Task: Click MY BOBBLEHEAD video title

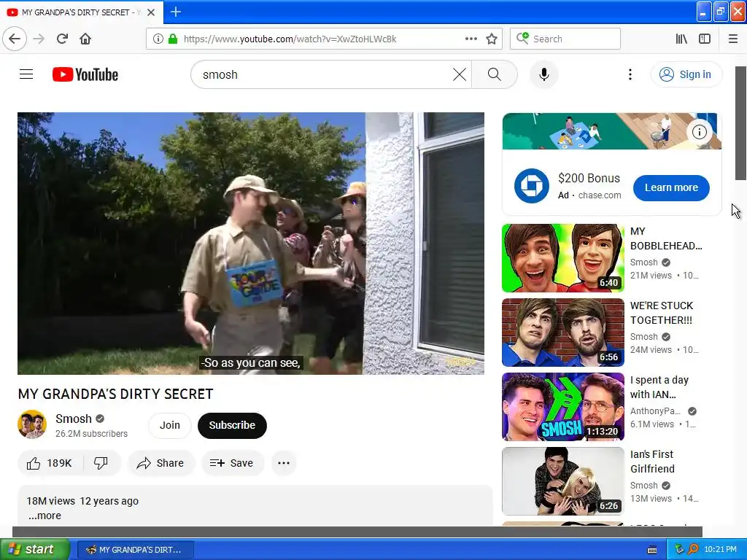Action: (x=666, y=238)
